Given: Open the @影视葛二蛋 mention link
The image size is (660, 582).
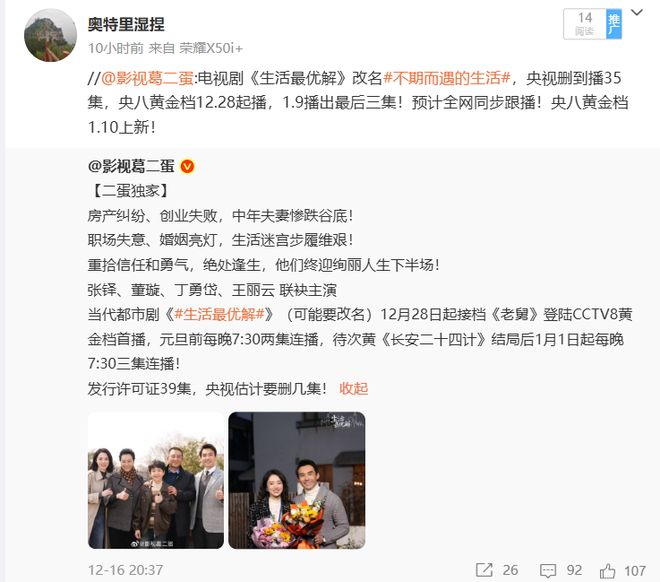Looking at the screenshot, I should coord(147,78).
